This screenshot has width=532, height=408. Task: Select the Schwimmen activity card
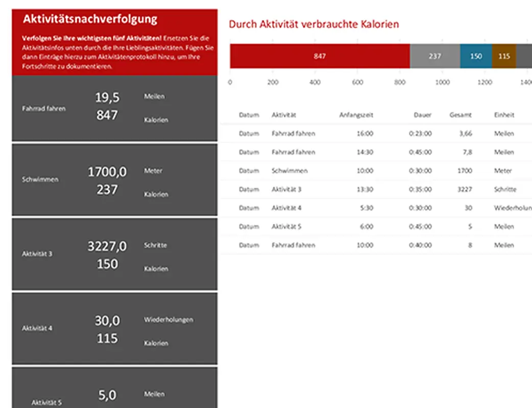(x=114, y=180)
